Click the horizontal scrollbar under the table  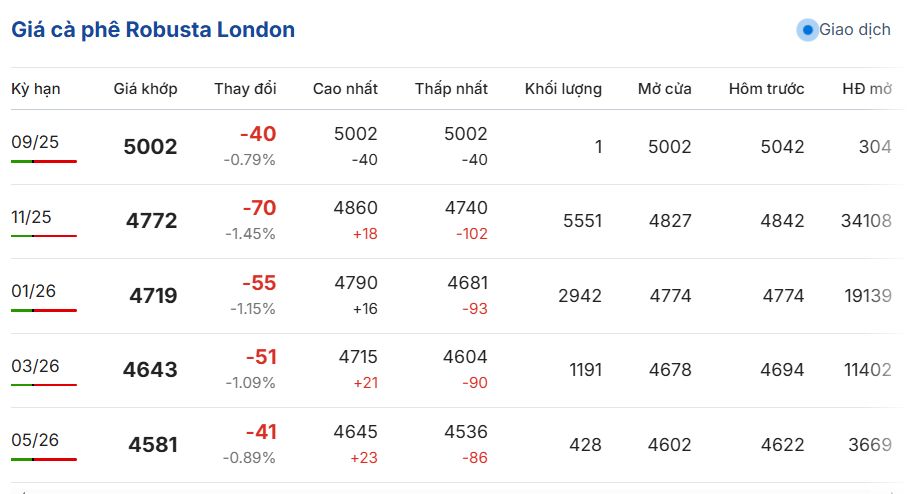coord(457,492)
